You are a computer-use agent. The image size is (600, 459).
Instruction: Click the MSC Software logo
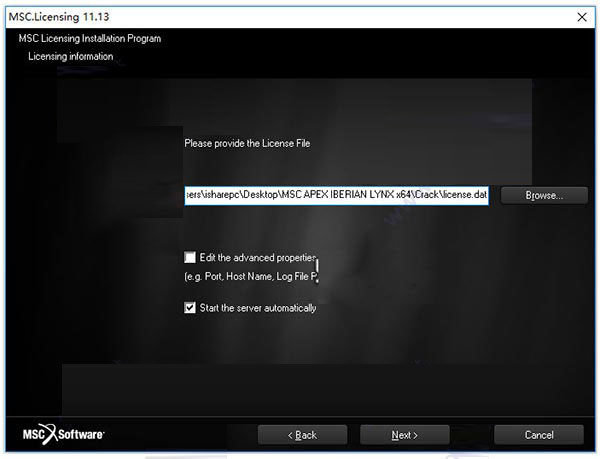pos(64,434)
